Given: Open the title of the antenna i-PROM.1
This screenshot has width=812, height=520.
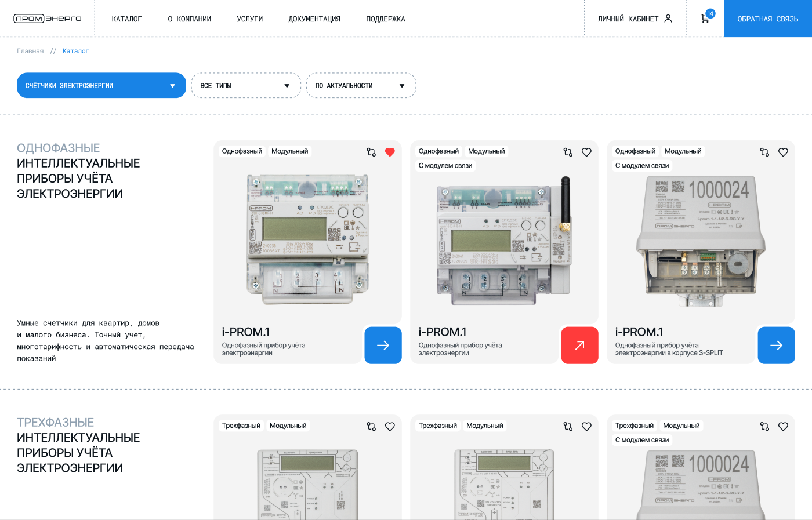Looking at the screenshot, I should click(x=443, y=332).
